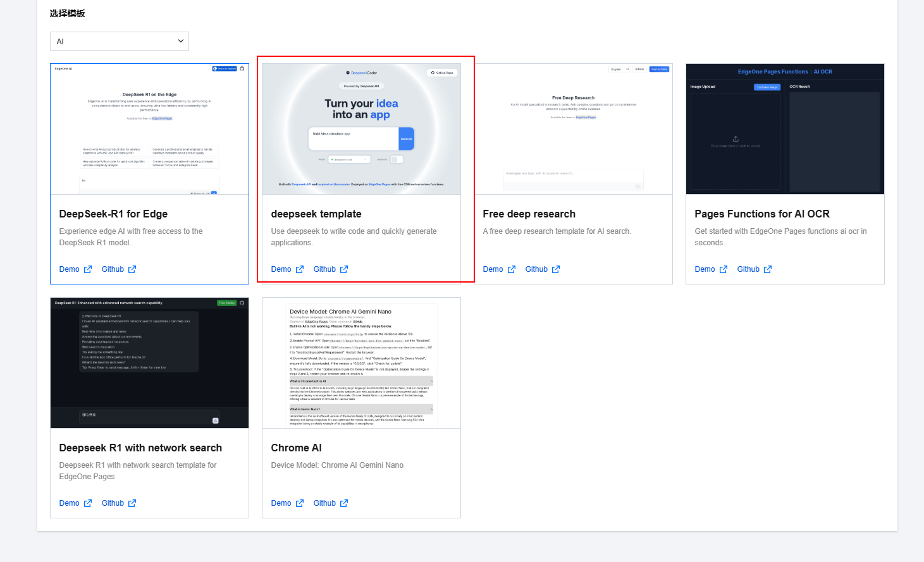The width and height of the screenshot is (924, 562).
Task: Click external-link icon next to AI OCR Demo
Action: point(724,269)
